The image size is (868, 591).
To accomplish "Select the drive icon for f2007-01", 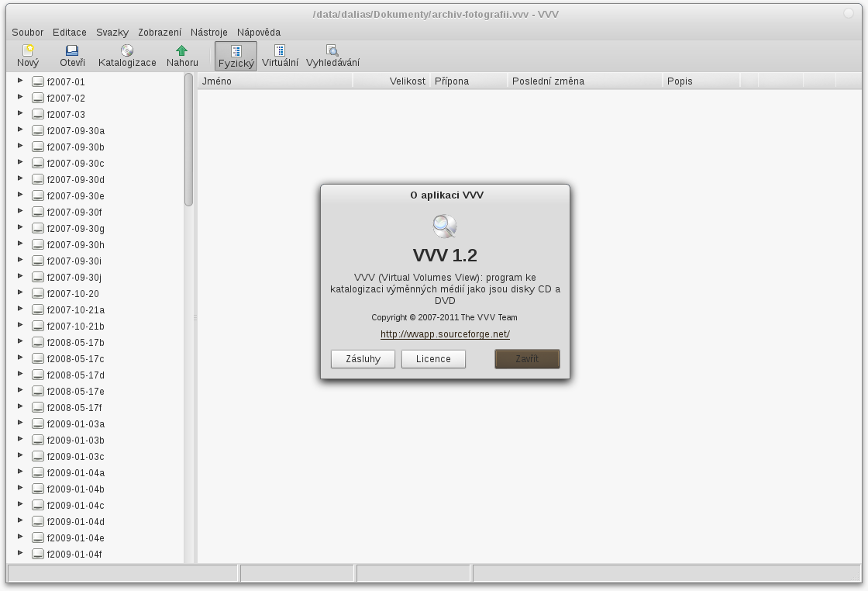I will point(38,81).
